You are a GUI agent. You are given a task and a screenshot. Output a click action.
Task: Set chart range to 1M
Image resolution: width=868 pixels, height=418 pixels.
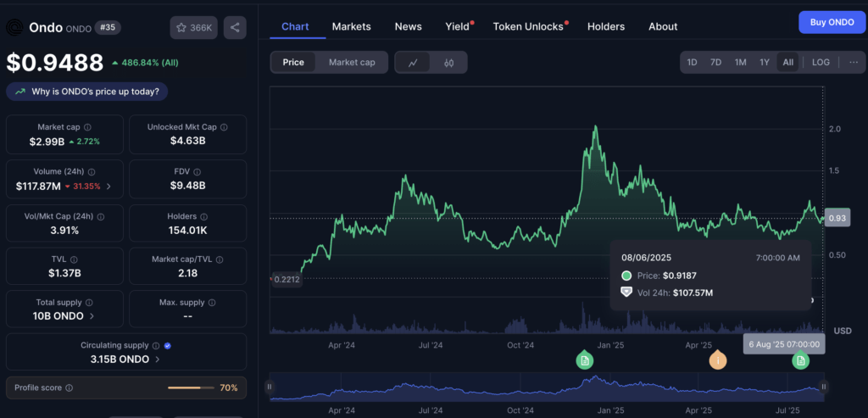[741, 63]
